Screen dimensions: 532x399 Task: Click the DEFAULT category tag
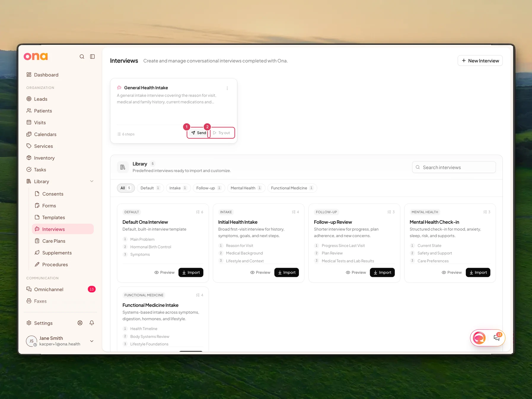pyautogui.click(x=132, y=212)
